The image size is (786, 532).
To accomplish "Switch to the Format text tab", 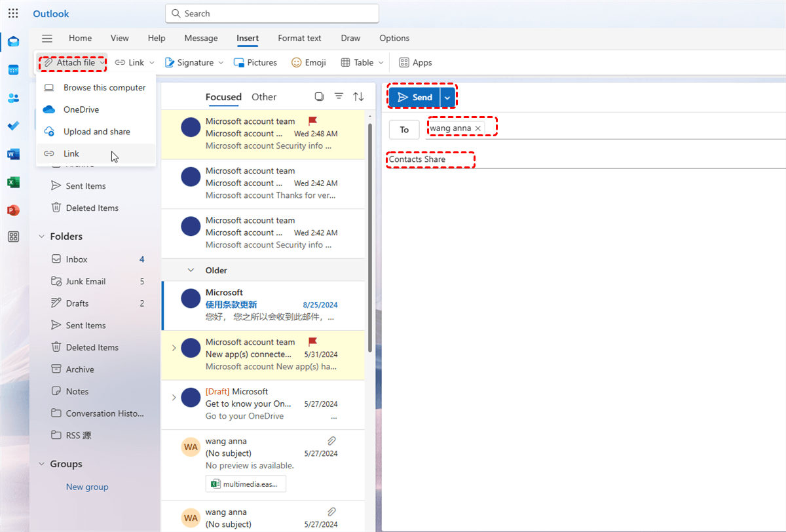I will point(299,38).
